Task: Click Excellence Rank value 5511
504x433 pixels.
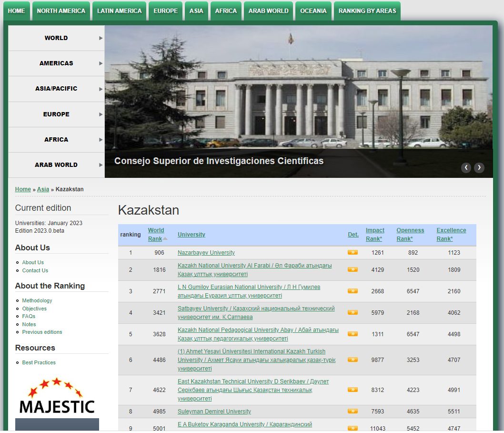Action: [454, 411]
